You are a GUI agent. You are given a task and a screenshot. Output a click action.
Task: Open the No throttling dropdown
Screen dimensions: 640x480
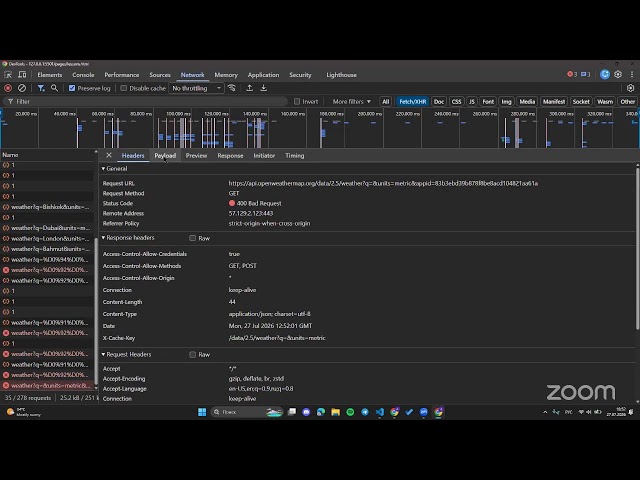click(196, 88)
